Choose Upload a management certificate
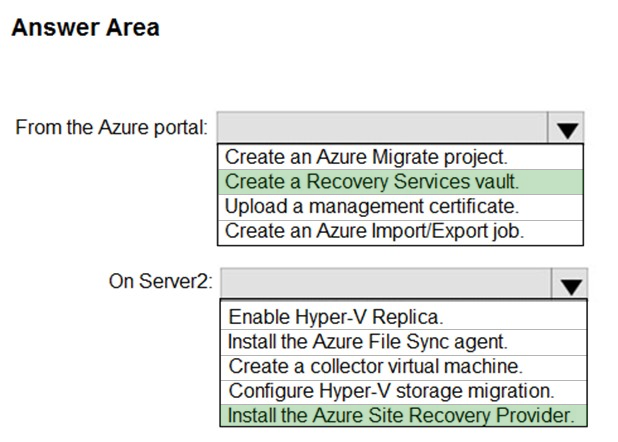Image resolution: width=618 pixels, height=442 pixels. click(400, 207)
